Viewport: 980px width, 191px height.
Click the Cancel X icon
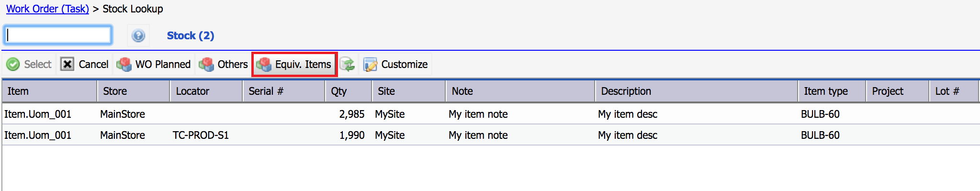point(67,64)
